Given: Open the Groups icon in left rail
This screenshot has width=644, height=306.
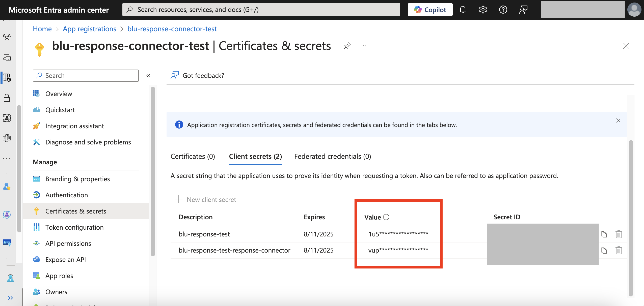Looking at the screenshot, I should pos(7,37).
